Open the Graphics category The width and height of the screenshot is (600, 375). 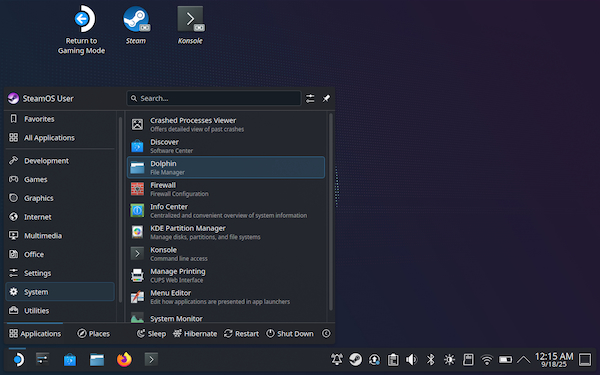(x=60, y=198)
